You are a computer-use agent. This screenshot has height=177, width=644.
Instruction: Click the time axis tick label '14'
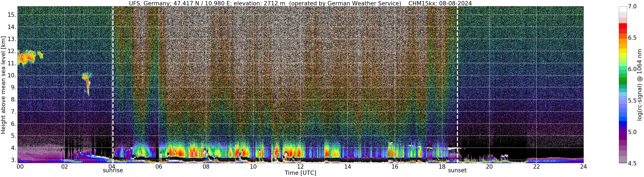pos(347,166)
